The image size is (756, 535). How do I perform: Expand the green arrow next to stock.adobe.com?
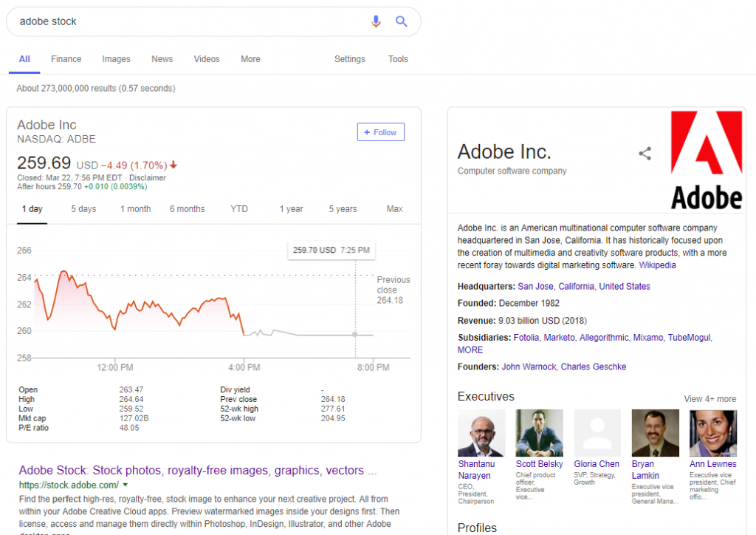coord(126,485)
